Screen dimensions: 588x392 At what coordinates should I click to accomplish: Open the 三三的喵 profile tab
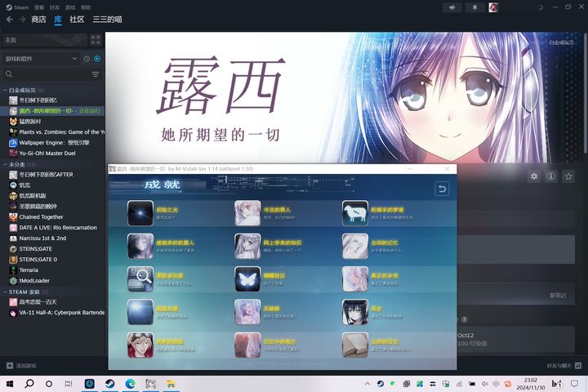pos(107,20)
